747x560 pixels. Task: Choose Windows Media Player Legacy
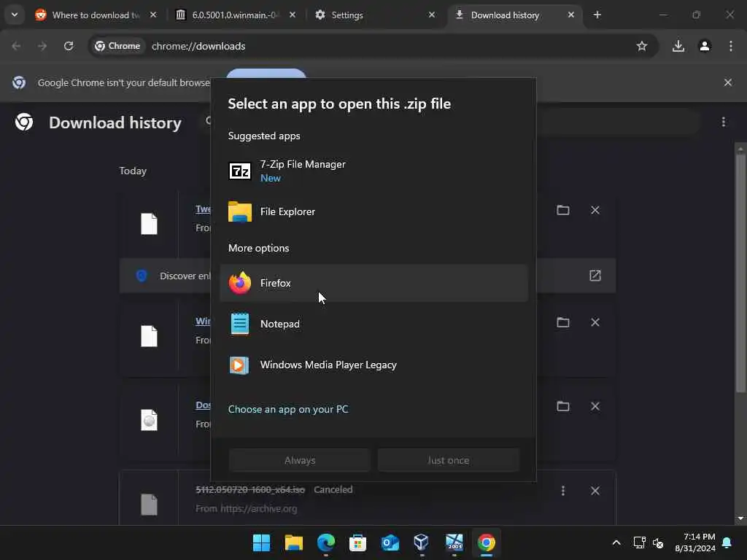tap(374, 365)
